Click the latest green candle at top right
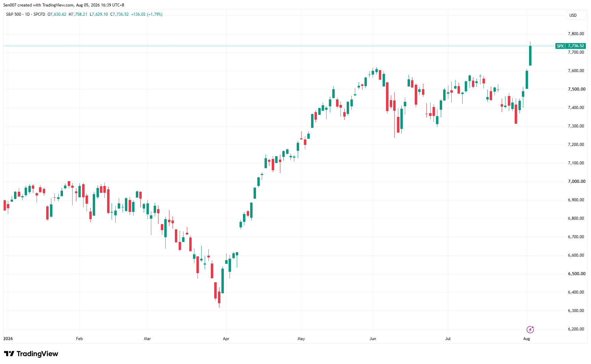Screen dimensions: 591x364 [x=530, y=55]
